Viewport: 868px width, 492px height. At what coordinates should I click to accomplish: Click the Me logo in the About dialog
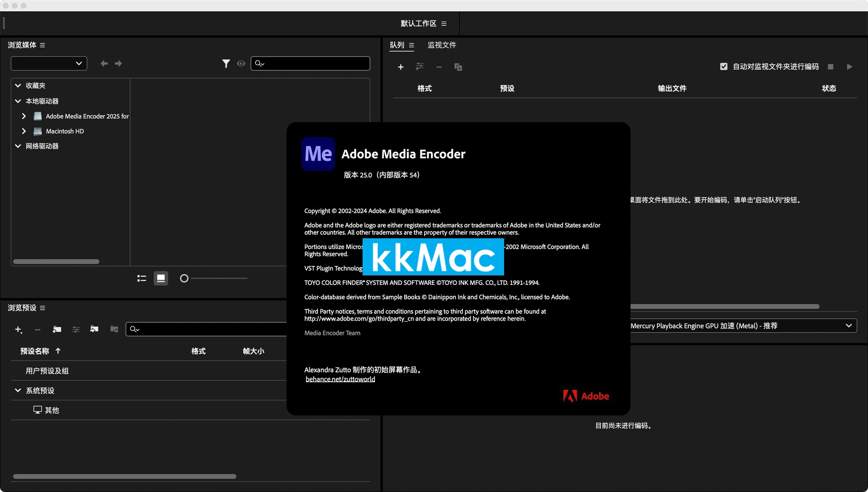(318, 154)
